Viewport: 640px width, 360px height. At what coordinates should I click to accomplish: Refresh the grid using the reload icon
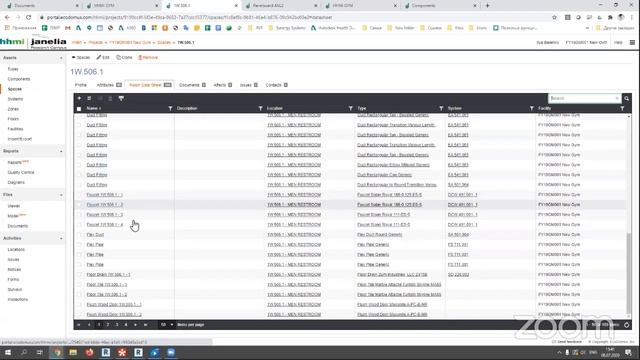(x=627, y=325)
